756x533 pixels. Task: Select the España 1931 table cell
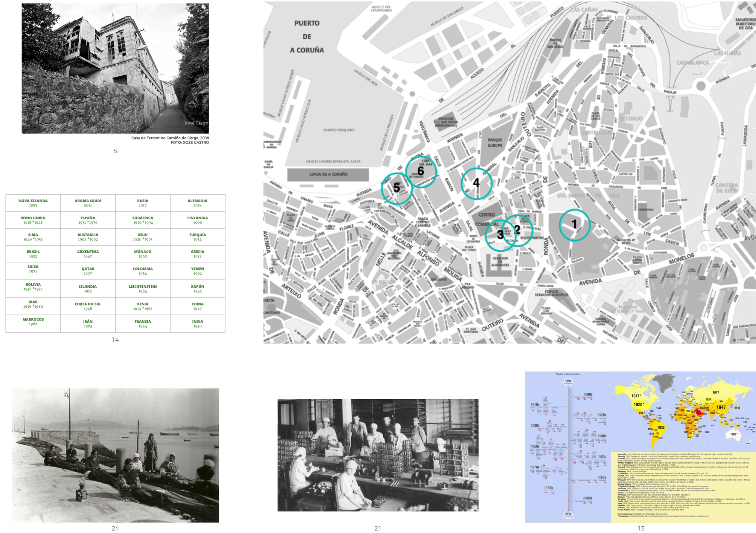tap(88, 220)
